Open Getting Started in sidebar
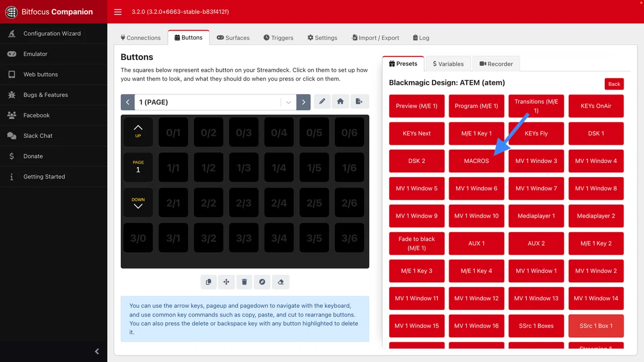Viewport: 644px width, 362px height. click(x=54, y=176)
